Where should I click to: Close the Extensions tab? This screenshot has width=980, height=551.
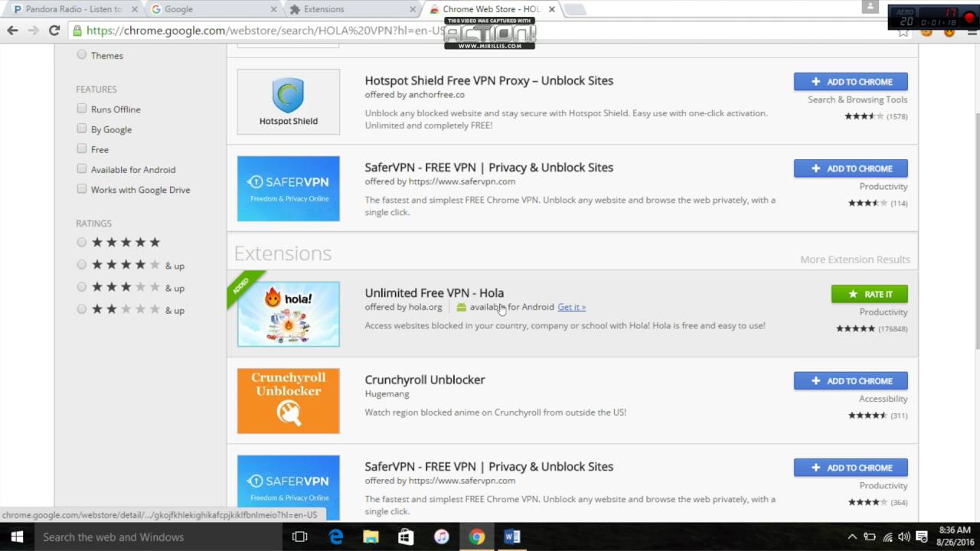[x=413, y=9]
